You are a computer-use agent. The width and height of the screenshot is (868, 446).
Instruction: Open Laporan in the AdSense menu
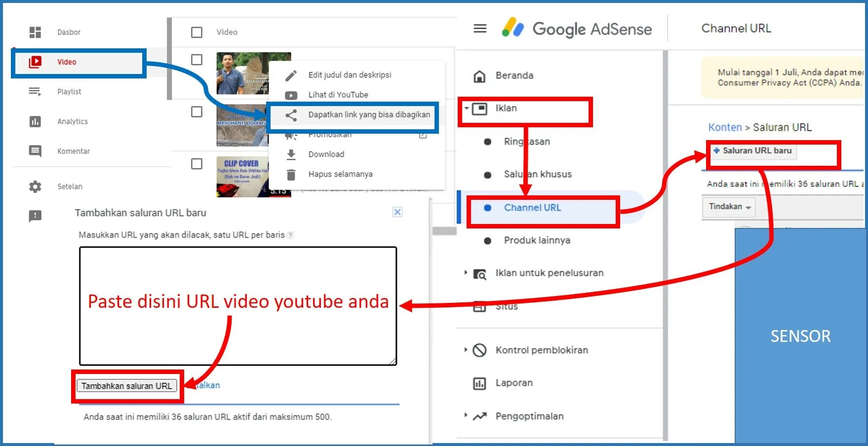[x=514, y=383]
